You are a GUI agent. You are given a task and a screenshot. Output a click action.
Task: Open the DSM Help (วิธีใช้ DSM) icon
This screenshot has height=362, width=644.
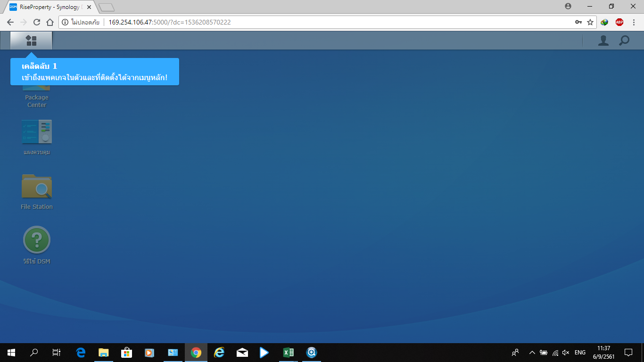37,240
